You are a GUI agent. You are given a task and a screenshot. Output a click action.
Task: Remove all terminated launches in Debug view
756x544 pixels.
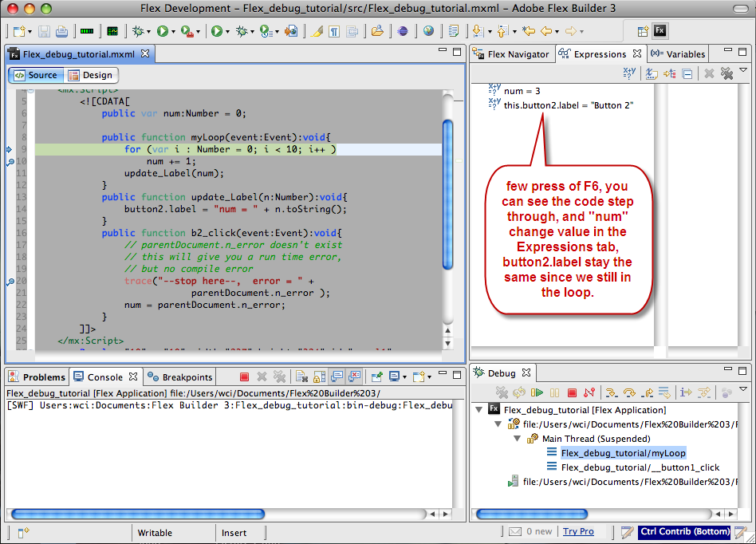[x=501, y=392]
